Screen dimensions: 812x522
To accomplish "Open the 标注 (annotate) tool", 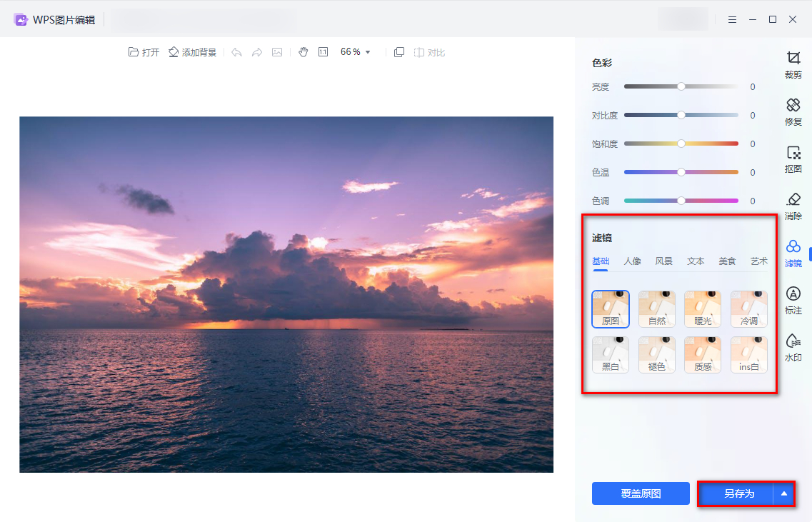I will coord(793,300).
